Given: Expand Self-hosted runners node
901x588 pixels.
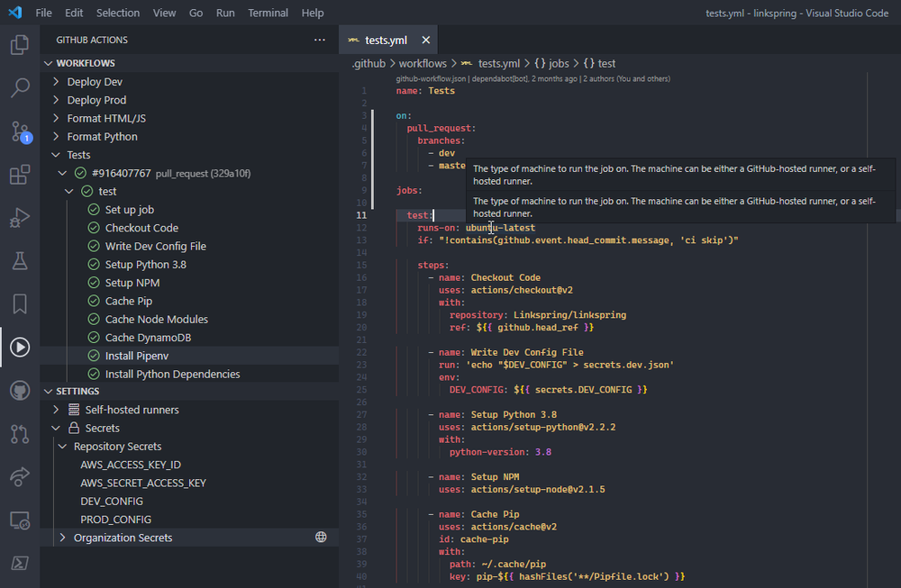Looking at the screenshot, I should [x=56, y=410].
